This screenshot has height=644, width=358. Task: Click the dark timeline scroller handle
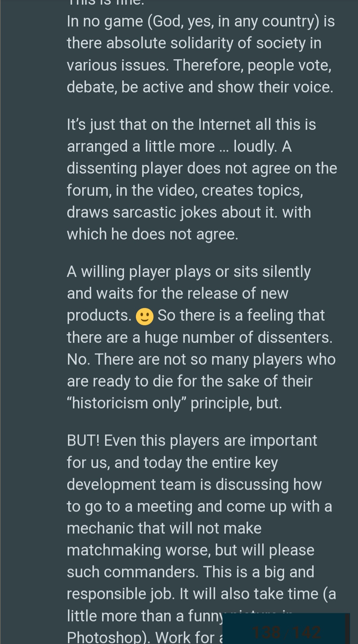[x=347, y=628]
